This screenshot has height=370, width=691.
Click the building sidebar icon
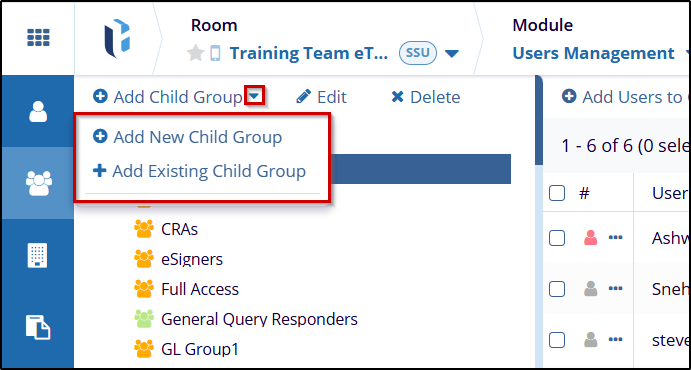point(37,255)
